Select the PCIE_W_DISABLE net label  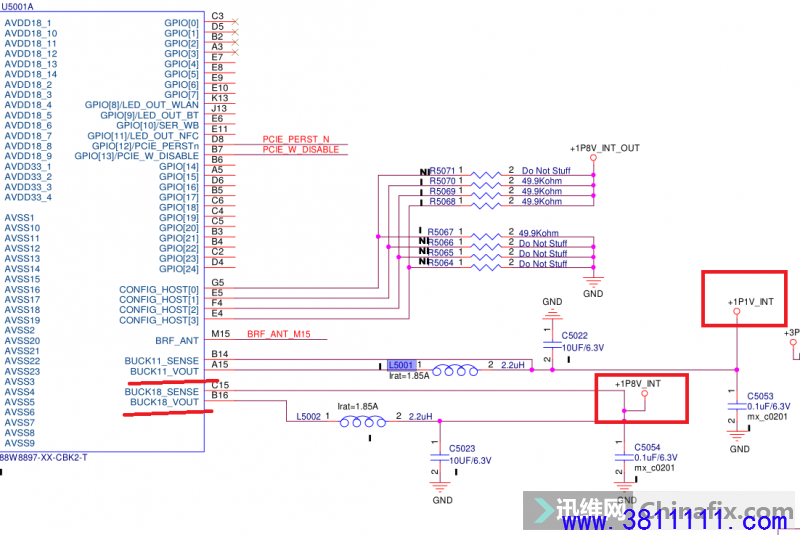click(x=301, y=149)
